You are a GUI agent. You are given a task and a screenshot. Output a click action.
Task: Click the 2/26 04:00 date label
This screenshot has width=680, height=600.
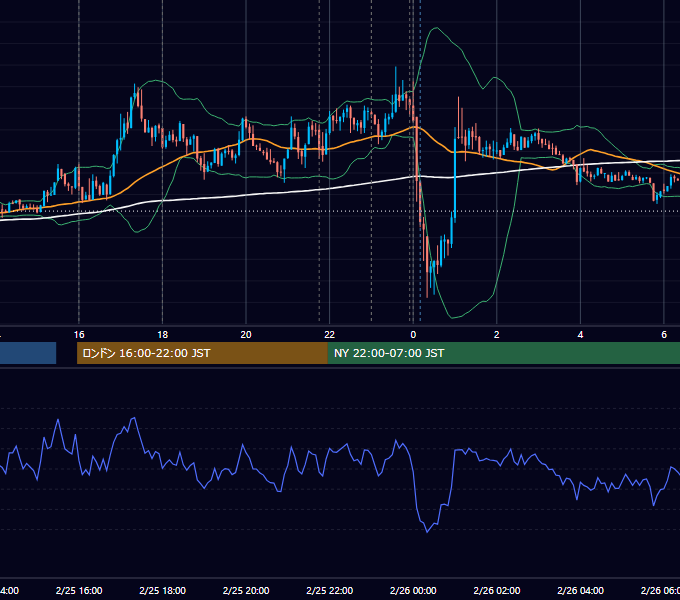tap(580, 591)
